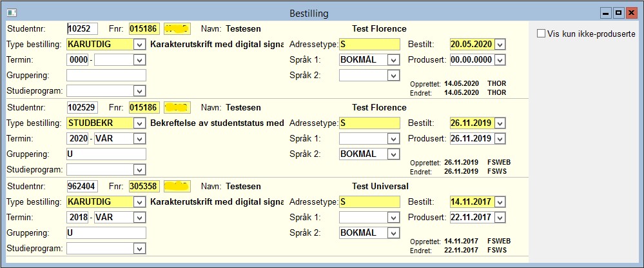The height and width of the screenshot is (268, 644).
Task: Expand Termin dropdown beside 0000
Action: coord(140,60)
